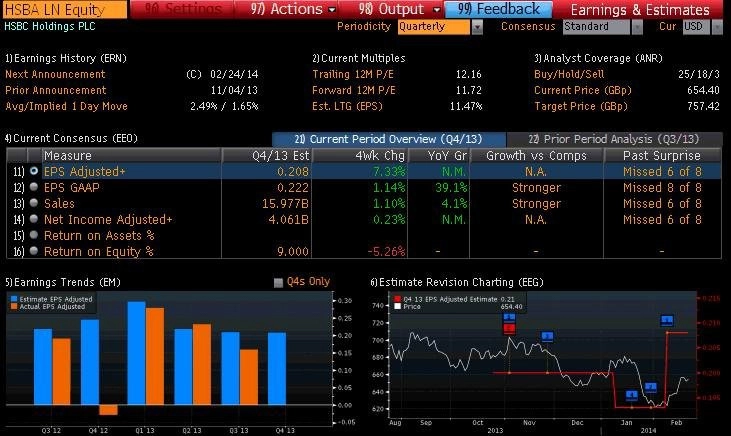
Task: Select the Sales radio button
Action: pos(34,202)
